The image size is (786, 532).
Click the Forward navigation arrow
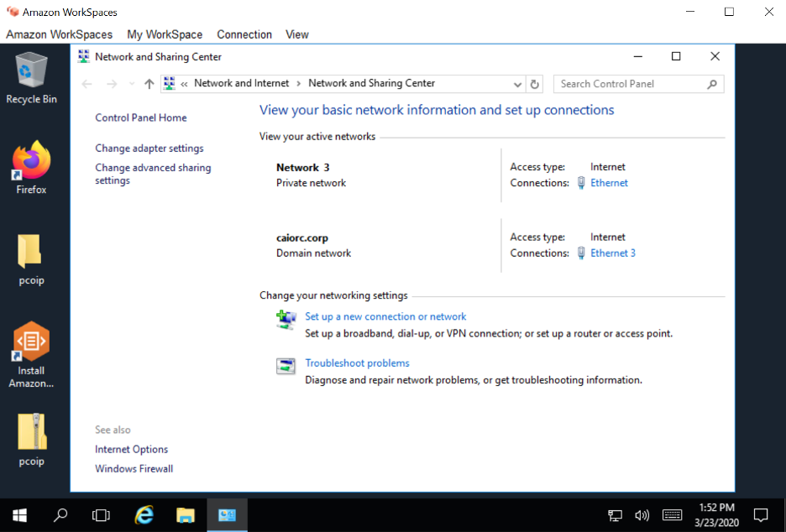112,84
